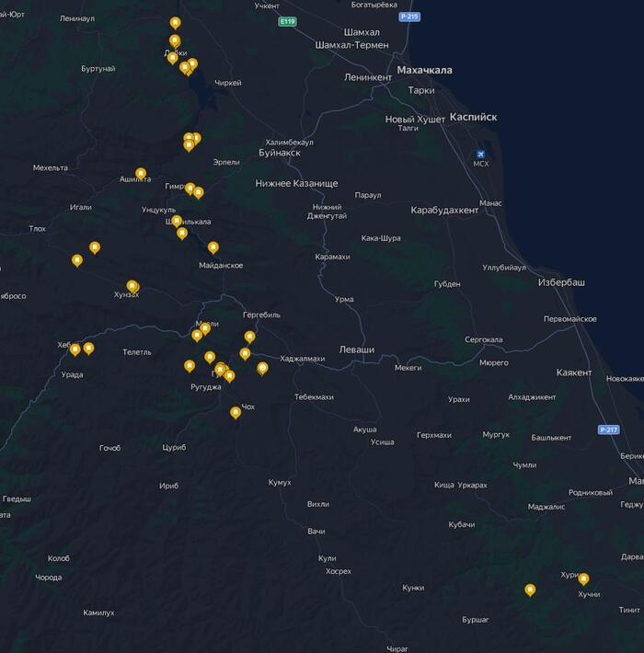Select the Буртунай label
This screenshot has height=653, width=644.
pos(98,69)
